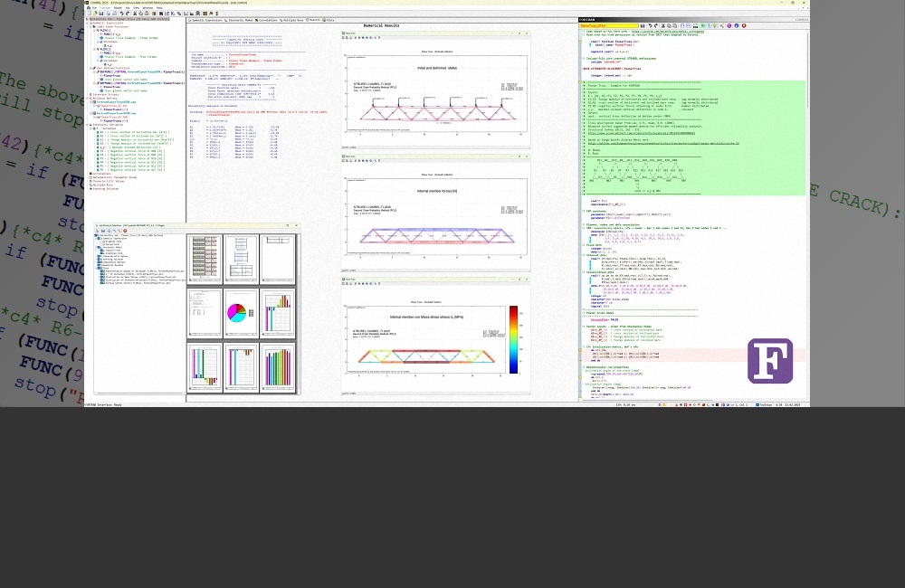Click the New icon in the main toolbar

pyautogui.click(x=89, y=14)
